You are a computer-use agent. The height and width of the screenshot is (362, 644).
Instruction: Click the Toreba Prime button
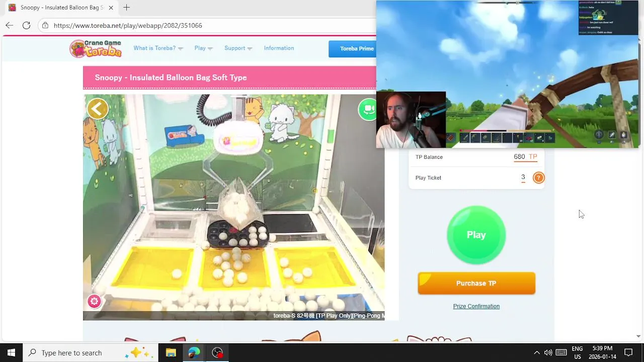pos(352,49)
